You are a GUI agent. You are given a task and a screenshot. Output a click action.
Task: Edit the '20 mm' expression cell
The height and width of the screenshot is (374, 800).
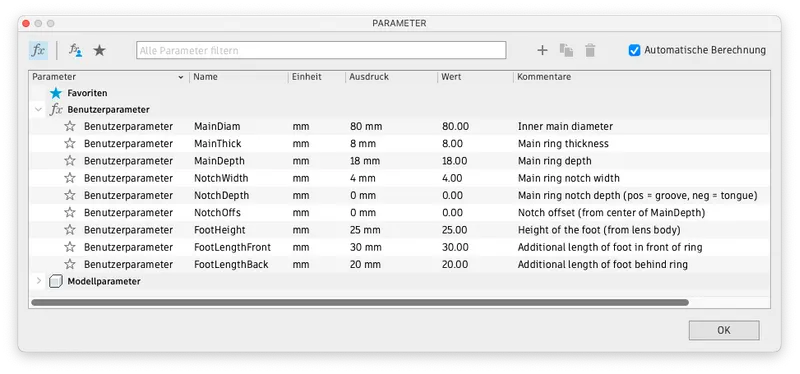(365, 264)
